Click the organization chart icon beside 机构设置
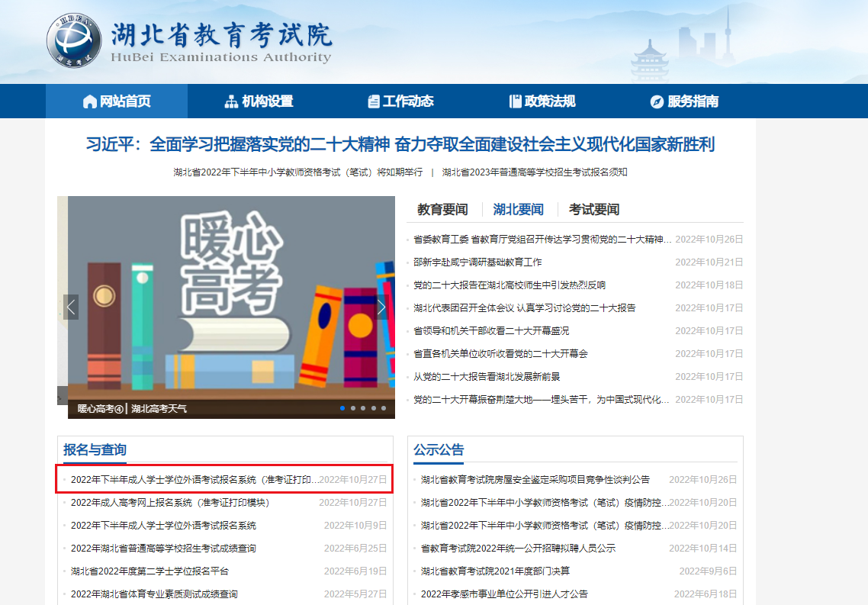868x605 pixels. tap(231, 101)
